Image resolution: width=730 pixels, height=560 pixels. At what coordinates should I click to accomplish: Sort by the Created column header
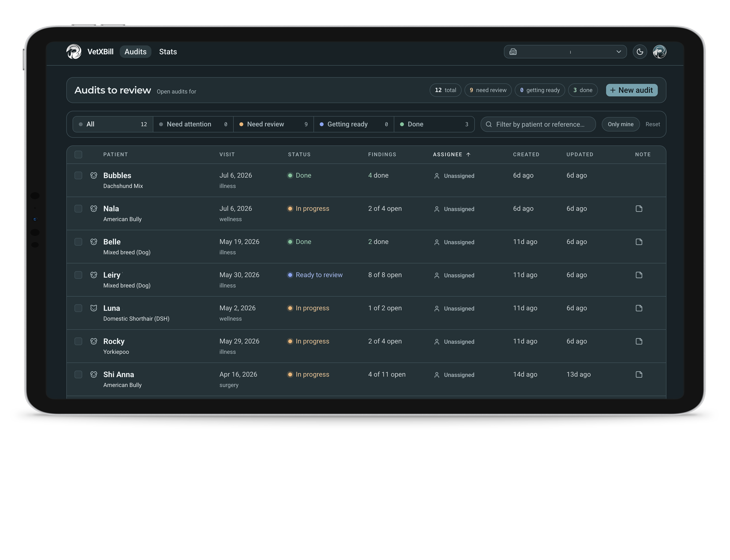(x=526, y=154)
